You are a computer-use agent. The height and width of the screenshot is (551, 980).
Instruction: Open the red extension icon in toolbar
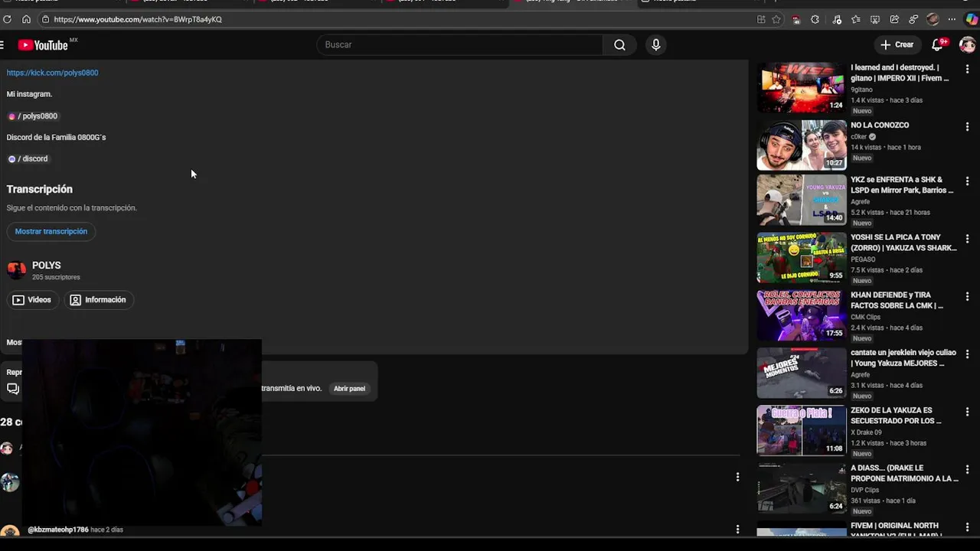796,20
